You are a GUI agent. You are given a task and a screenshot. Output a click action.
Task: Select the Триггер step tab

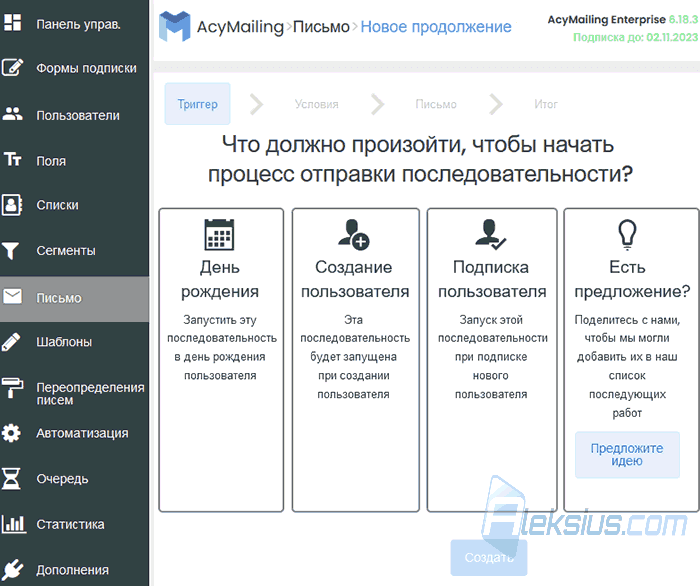(197, 104)
